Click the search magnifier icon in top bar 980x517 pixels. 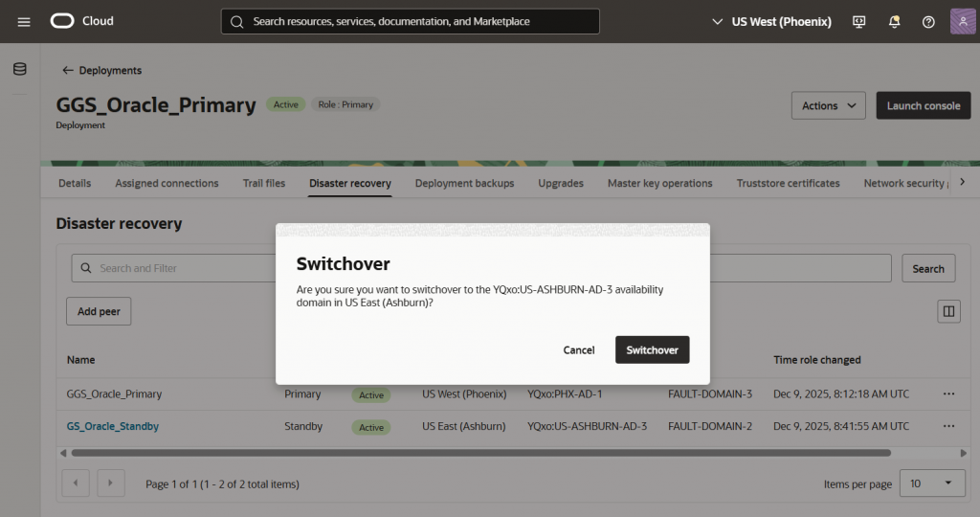pyautogui.click(x=237, y=22)
